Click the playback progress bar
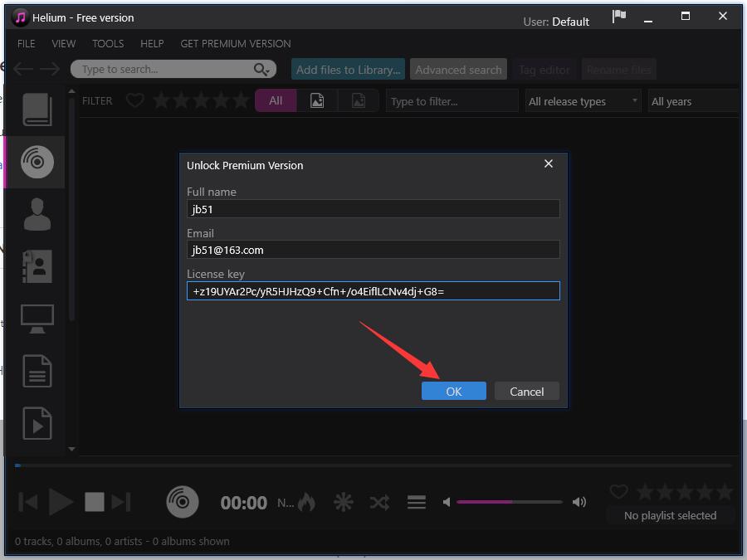The width and height of the screenshot is (747, 560). click(373, 465)
